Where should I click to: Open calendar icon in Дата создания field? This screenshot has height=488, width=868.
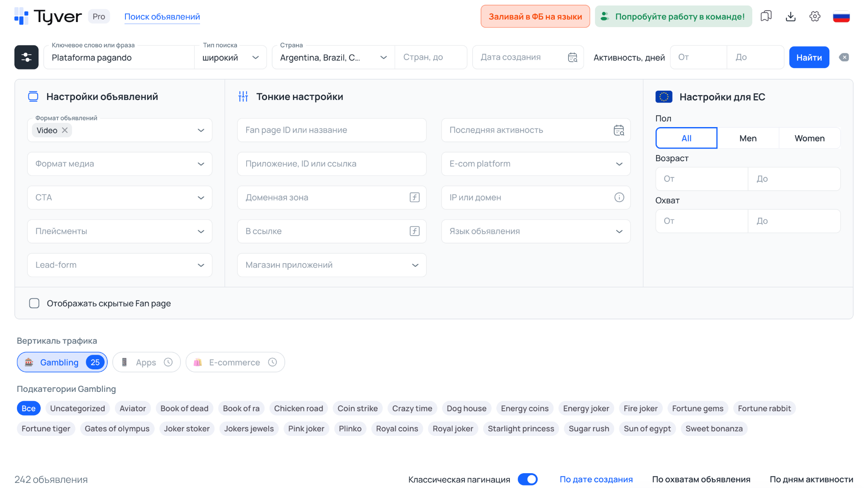[573, 57]
